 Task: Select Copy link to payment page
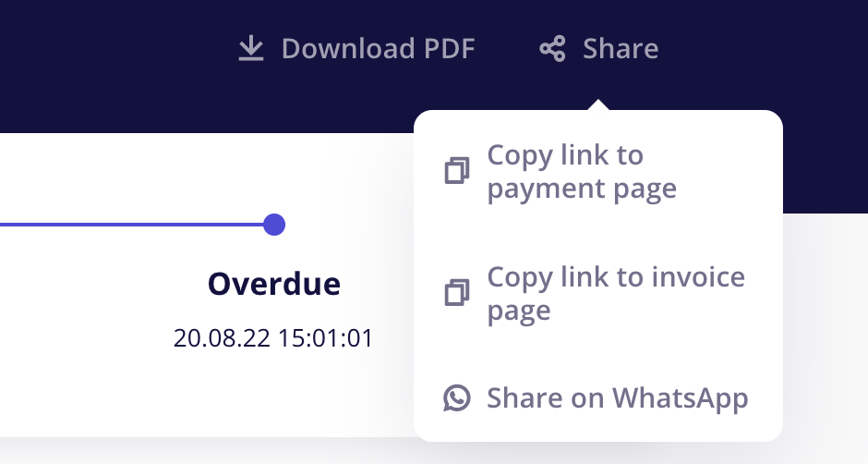597,171
